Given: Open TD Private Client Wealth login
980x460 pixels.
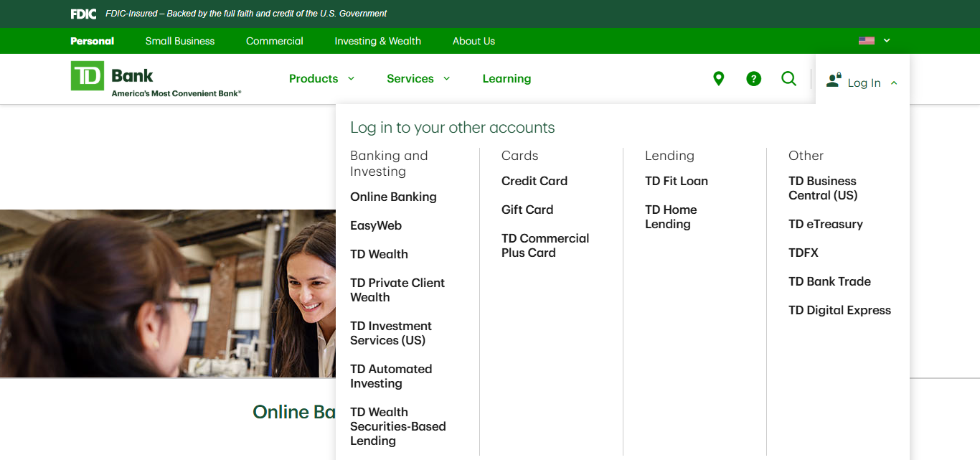Looking at the screenshot, I should [397, 290].
